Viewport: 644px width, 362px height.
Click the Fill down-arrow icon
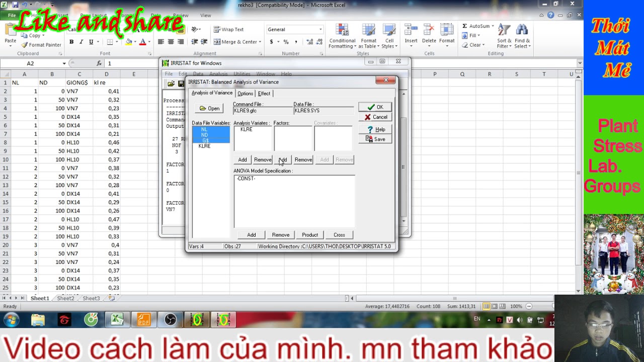[465, 36]
